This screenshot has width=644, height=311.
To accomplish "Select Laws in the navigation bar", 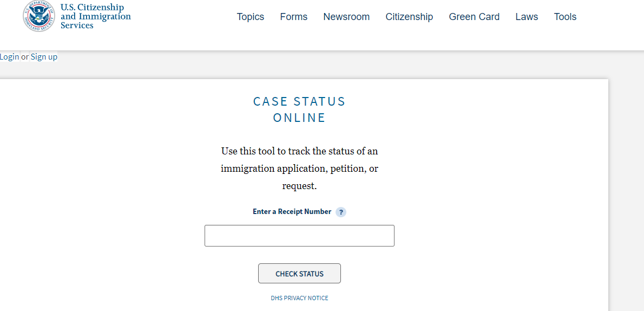I will pos(527,17).
